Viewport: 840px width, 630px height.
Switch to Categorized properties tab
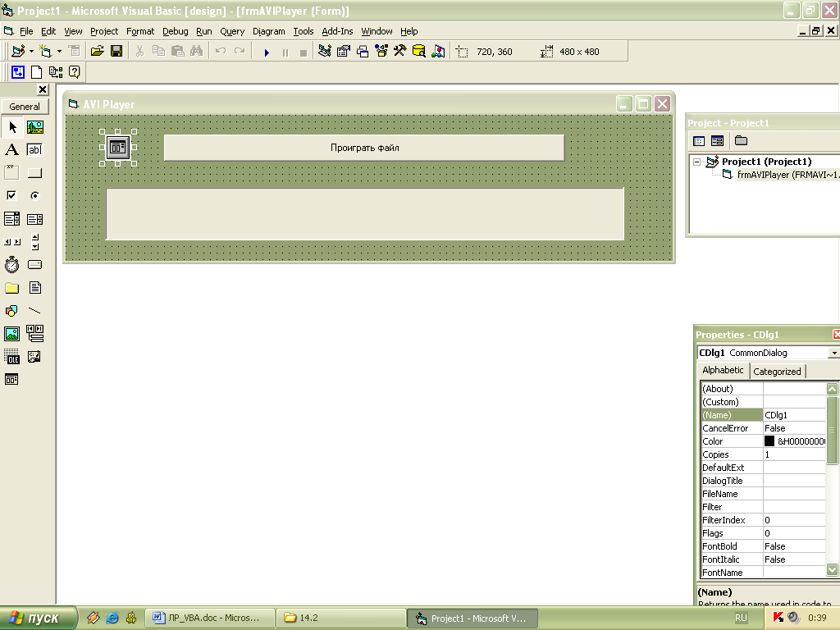click(x=777, y=372)
